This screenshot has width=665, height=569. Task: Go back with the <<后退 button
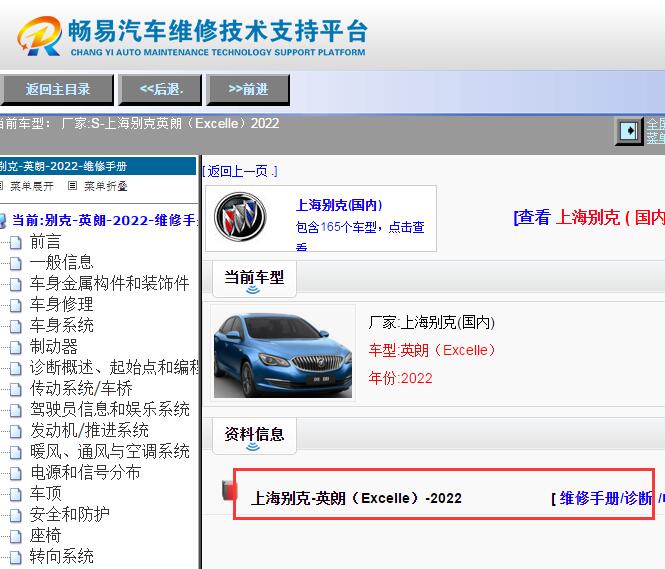click(160, 89)
